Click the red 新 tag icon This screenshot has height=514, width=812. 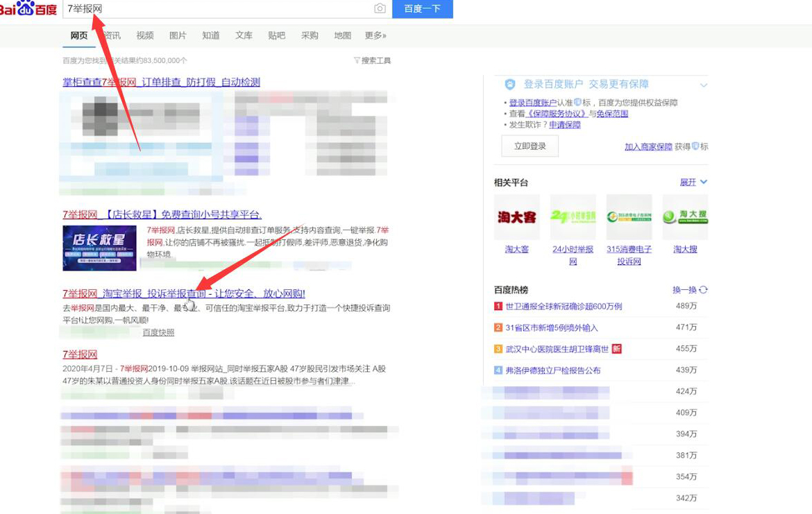tap(617, 349)
